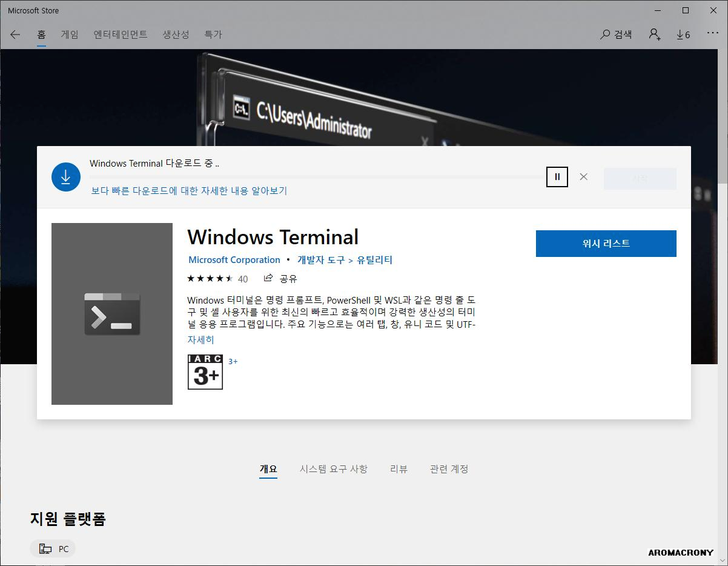This screenshot has height=566, width=728.
Task: Open the 엔터테인먼트 tab
Action: (x=121, y=35)
